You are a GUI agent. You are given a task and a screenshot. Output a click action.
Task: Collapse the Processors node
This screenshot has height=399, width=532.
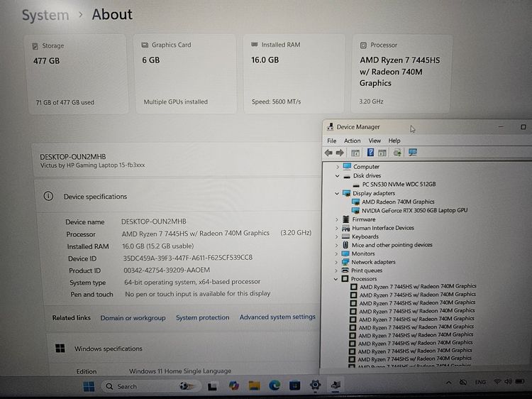click(336, 279)
